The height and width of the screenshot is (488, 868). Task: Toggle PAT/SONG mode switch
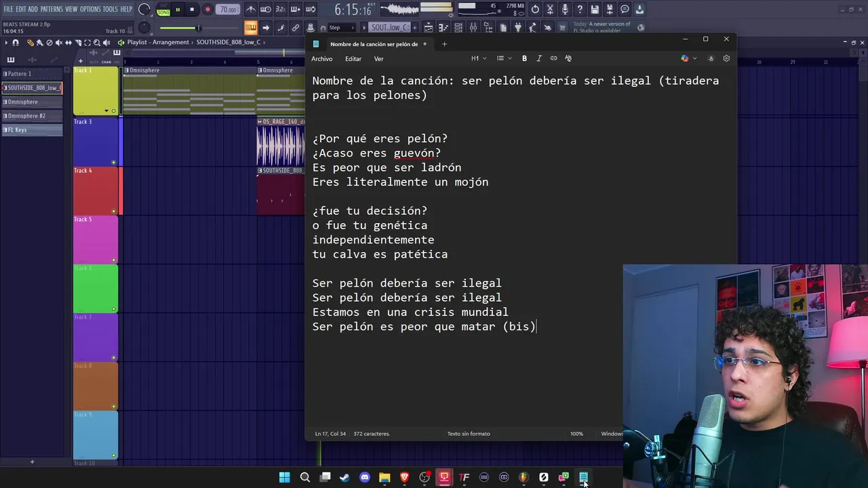click(163, 9)
